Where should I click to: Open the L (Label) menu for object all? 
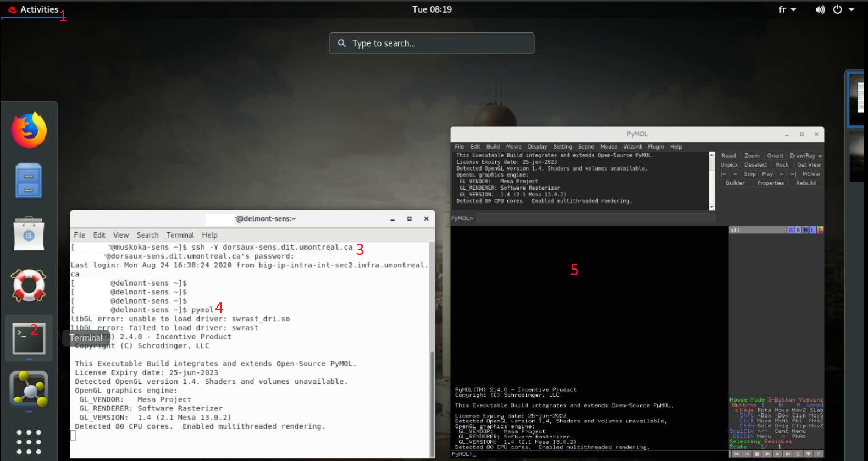pyautogui.click(x=812, y=230)
